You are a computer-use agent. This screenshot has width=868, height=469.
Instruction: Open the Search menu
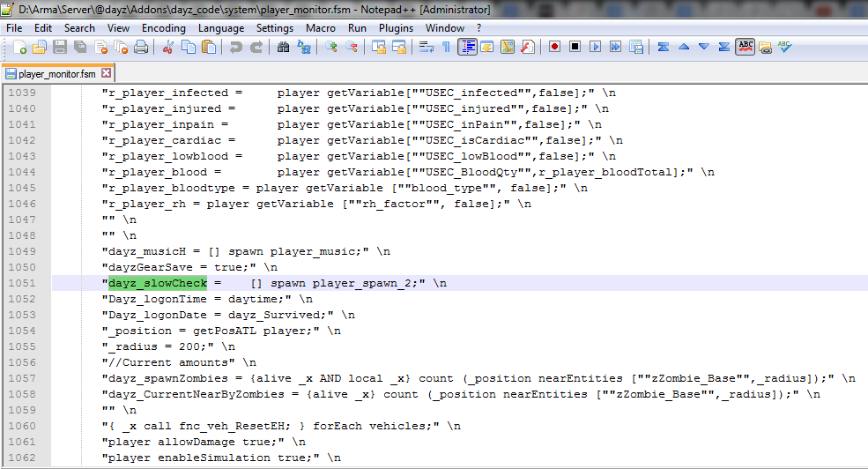pyautogui.click(x=79, y=28)
